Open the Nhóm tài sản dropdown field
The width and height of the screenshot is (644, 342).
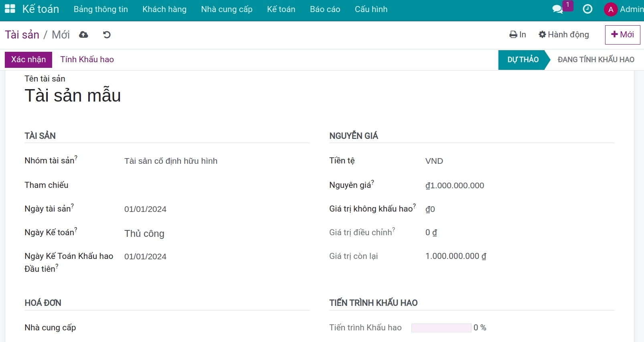click(x=217, y=161)
